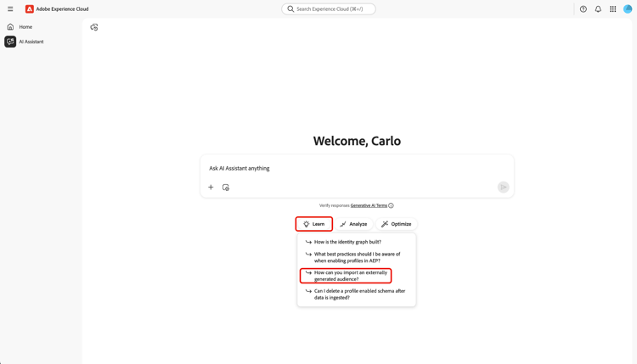Viewport: 637px width, 364px height.
Task: Open the user profile avatar
Action: 628,9
